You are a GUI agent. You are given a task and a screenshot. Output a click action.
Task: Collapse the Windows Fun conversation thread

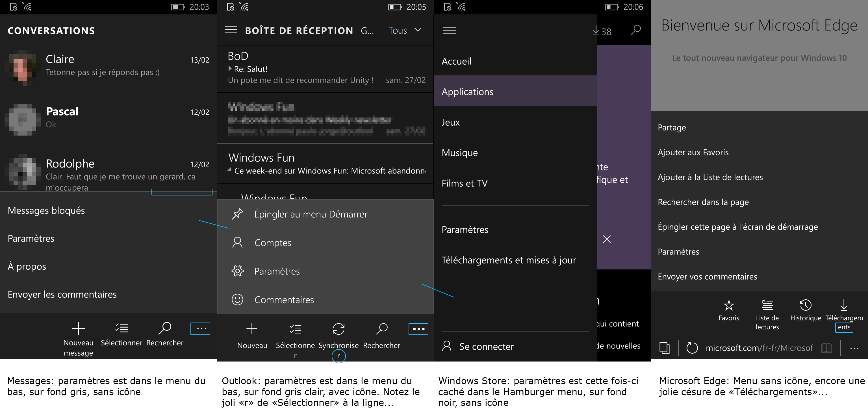(229, 170)
